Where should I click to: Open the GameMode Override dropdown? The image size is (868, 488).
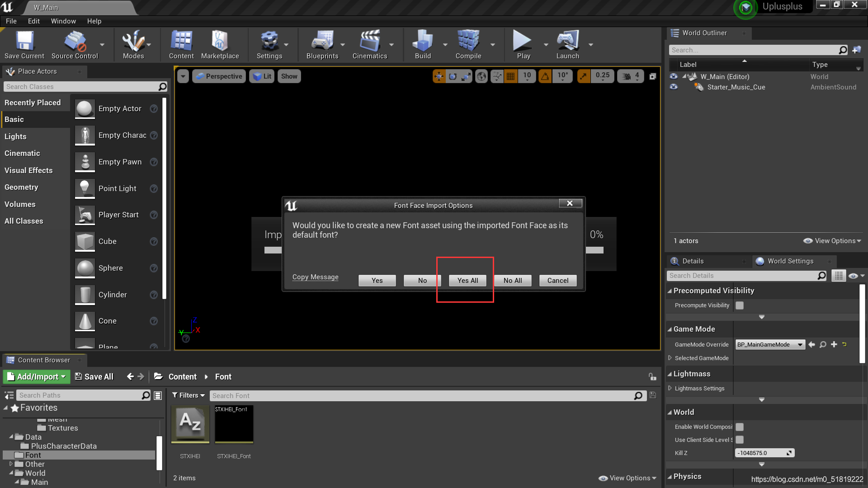[x=770, y=345]
